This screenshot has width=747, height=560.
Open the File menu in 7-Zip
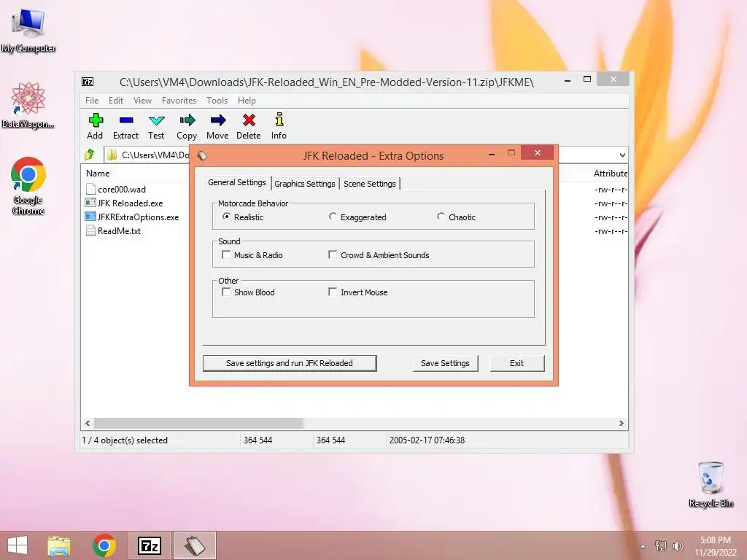[x=92, y=101]
